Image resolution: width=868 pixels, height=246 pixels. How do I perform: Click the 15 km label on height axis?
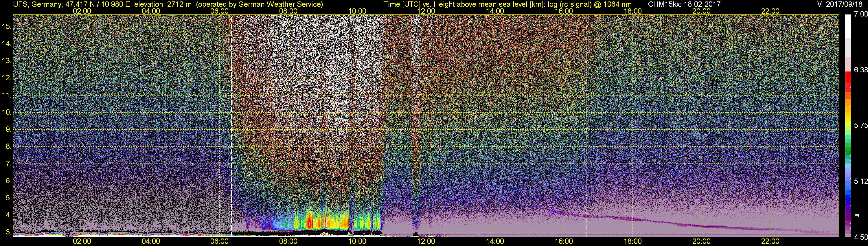pyautogui.click(x=6, y=26)
